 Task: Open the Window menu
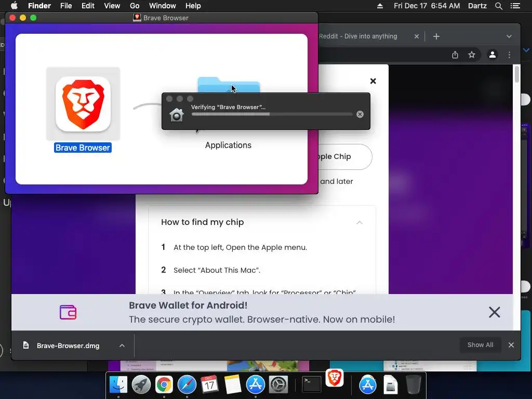tap(163, 6)
